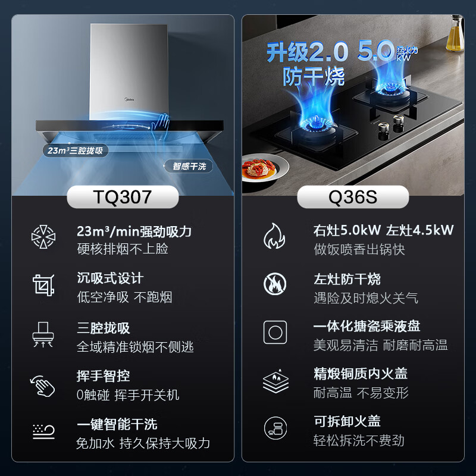Click the hand wave control icon

point(42,386)
